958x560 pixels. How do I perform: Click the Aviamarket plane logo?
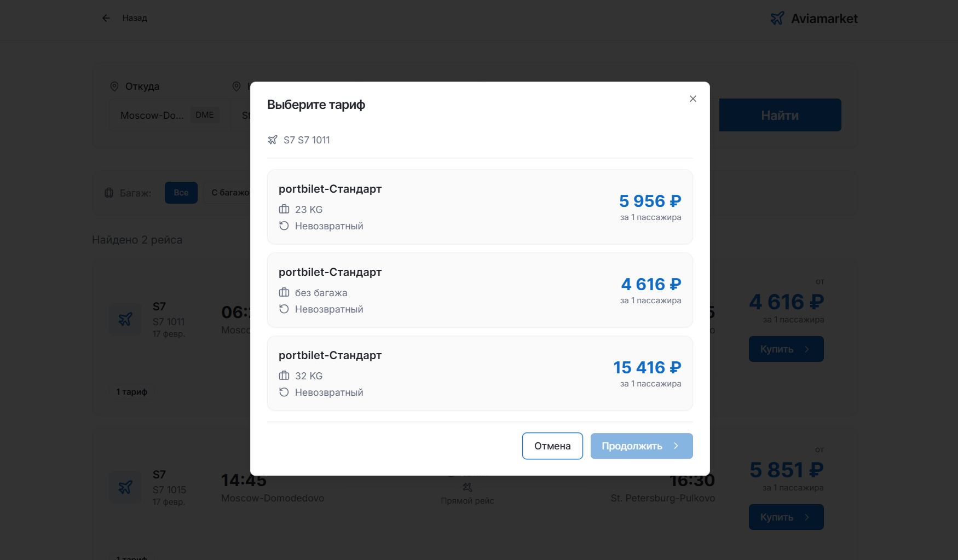(x=777, y=19)
